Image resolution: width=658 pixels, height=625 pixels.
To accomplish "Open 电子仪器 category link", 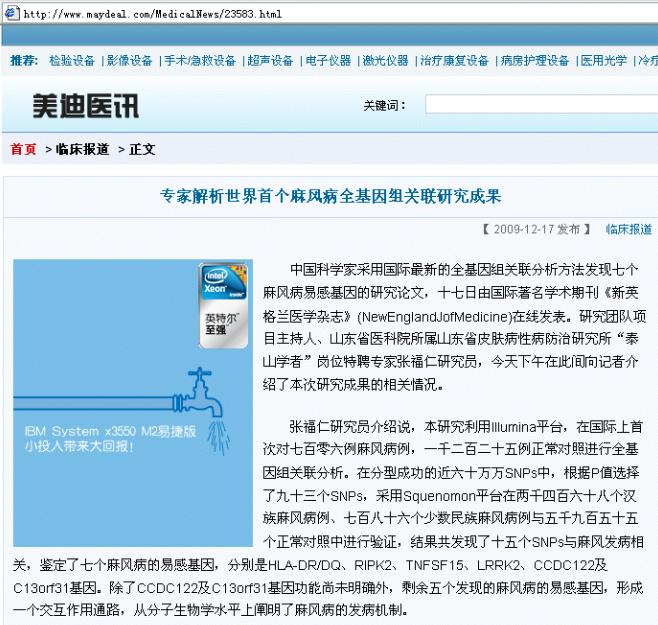I will (x=328, y=61).
